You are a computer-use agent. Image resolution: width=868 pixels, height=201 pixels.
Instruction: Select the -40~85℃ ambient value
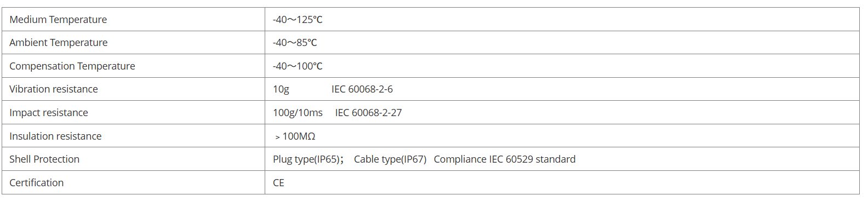[x=295, y=42]
